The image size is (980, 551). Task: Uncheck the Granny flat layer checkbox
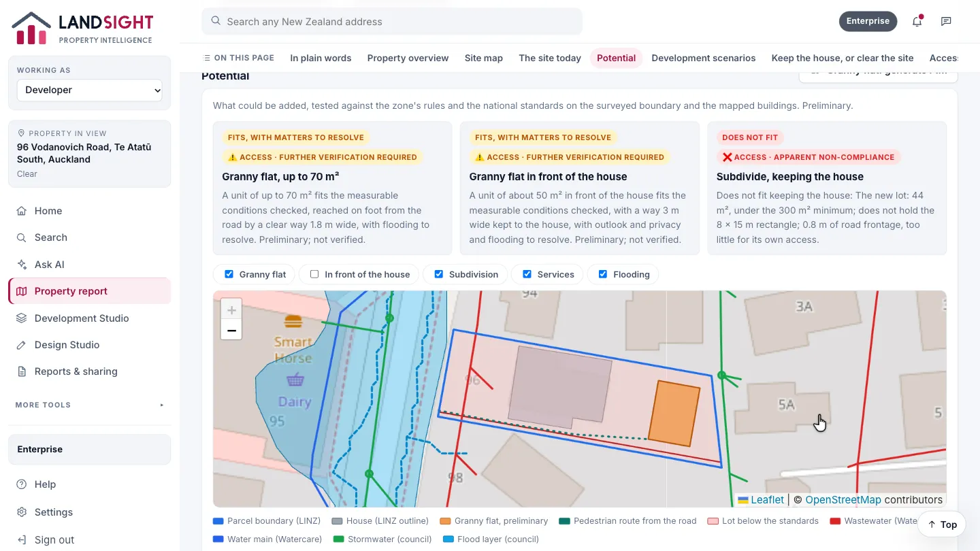click(228, 274)
